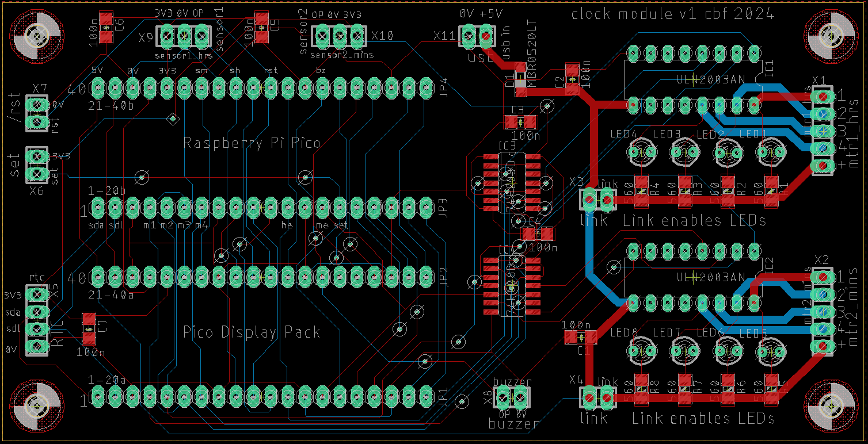Viewport: 868px width, 444px height.
Task: Select pin 1 pad of connector X1
Action: point(823,97)
